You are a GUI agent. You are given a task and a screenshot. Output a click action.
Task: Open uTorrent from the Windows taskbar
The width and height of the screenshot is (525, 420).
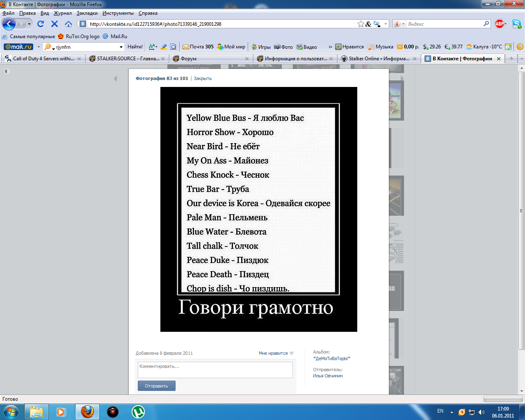138,411
